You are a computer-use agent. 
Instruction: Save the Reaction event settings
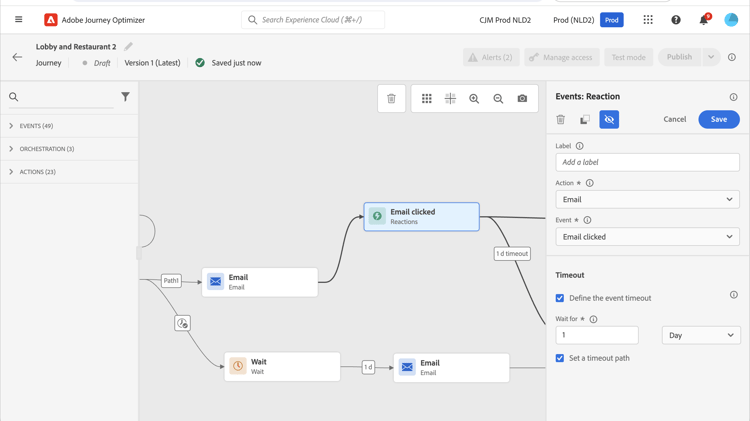(x=719, y=120)
